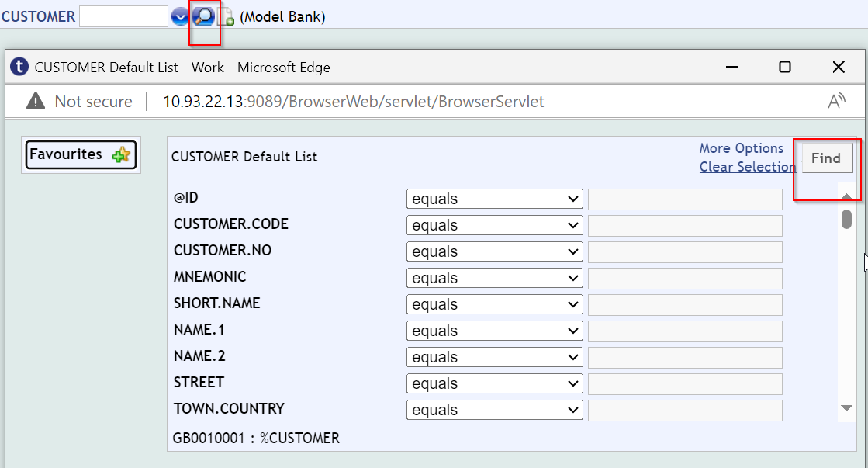868x468 pixels.
Task: Click the new record document icon
Action: (226, 17)
